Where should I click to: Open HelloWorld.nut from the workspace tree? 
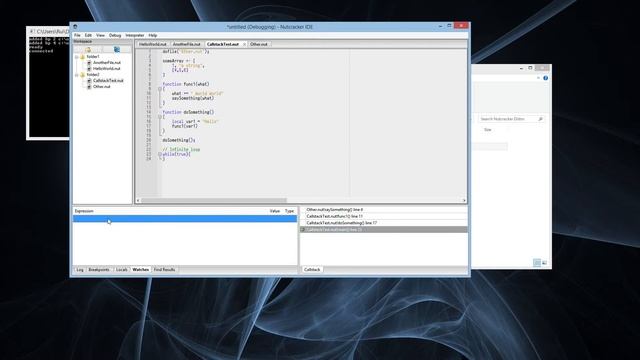106,69
